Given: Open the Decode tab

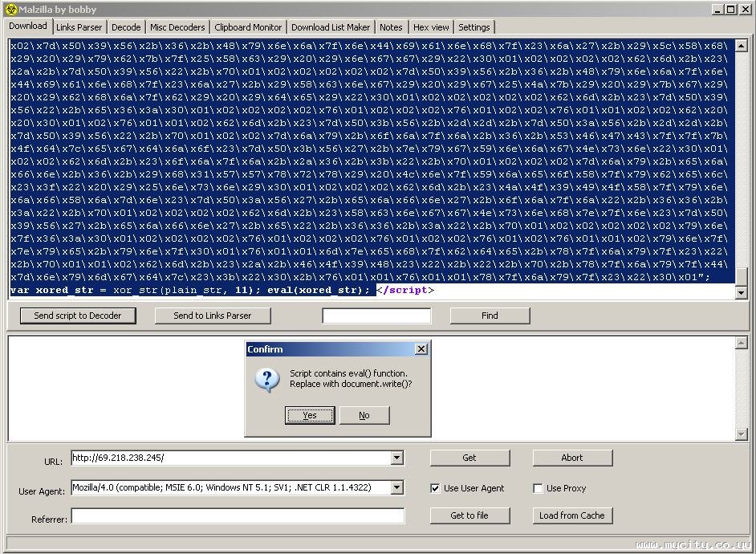Looking at the screenshot, I should pos(126,27).
